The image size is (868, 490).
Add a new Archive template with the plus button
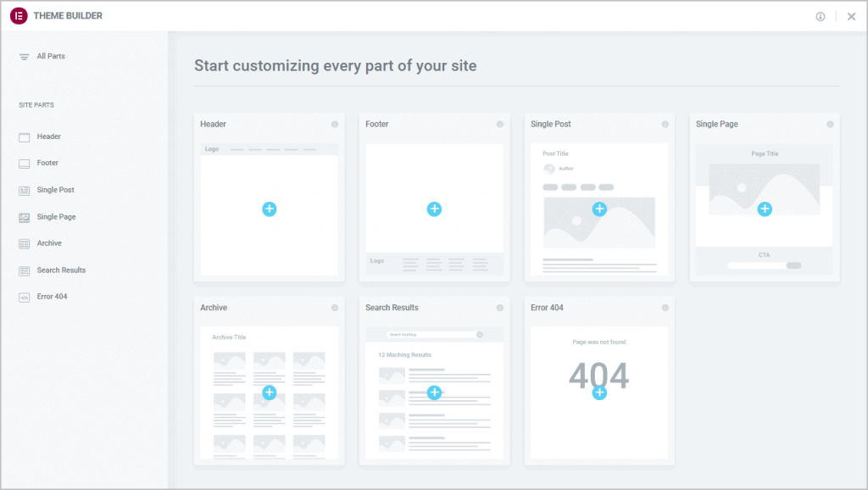pos(269,393)
